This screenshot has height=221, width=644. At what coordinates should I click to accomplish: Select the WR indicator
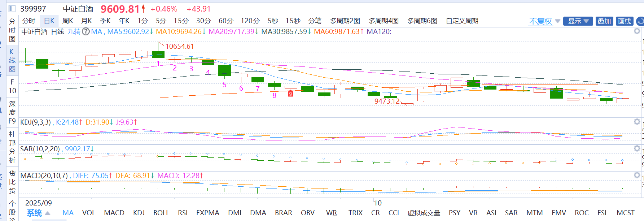click(x=332, y=213)
